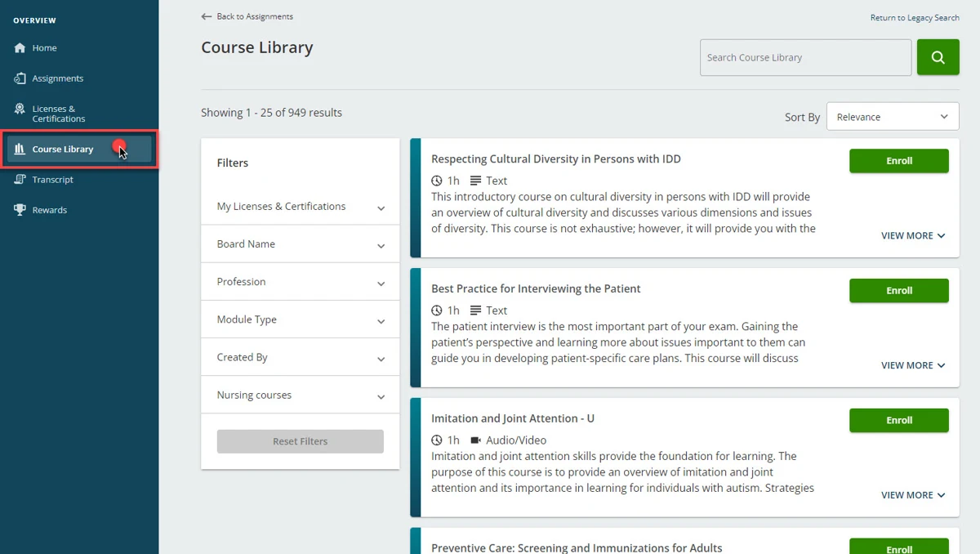
Task: Click video camera icon on Imitation and Joint Attention
Action: (476, 440)
